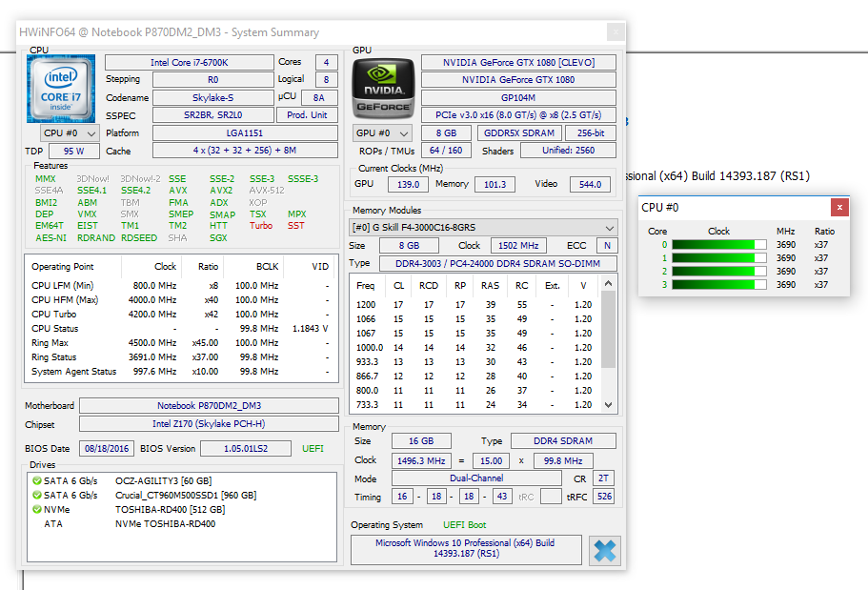Click the NVIDIA GeForce GTX 1080 [CLEVO] field

coord(518,63)
